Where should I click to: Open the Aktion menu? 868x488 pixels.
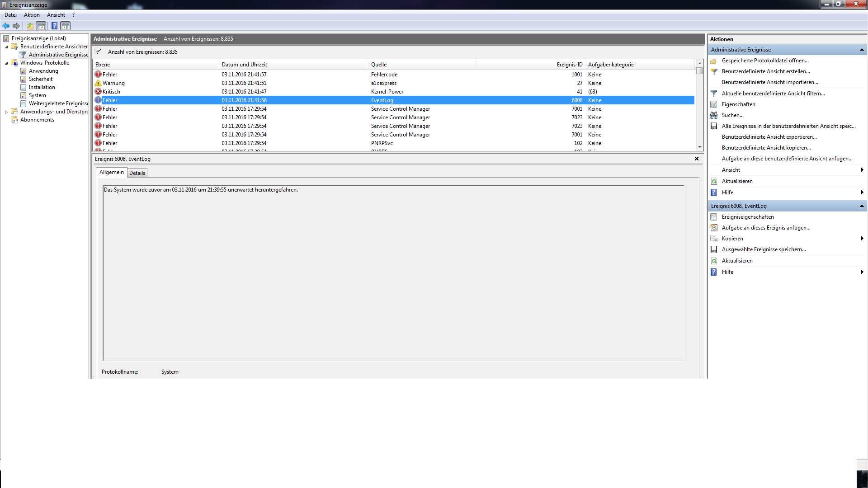(32, 15)
